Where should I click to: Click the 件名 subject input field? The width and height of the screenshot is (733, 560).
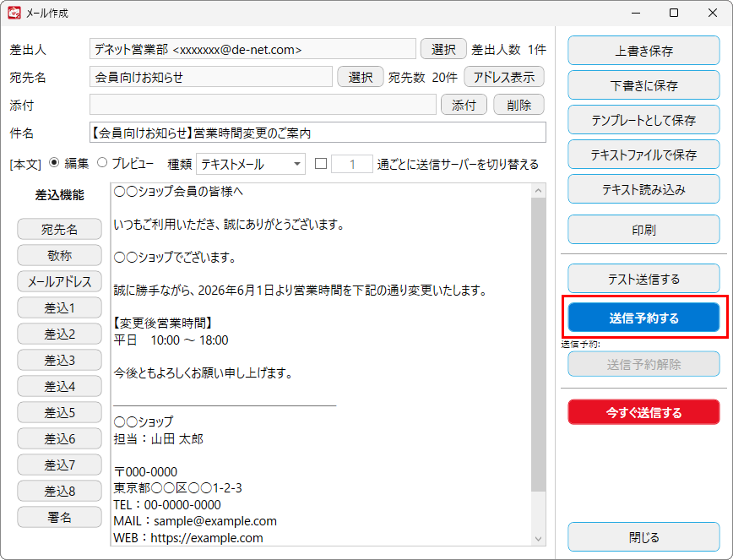(318, 133)
